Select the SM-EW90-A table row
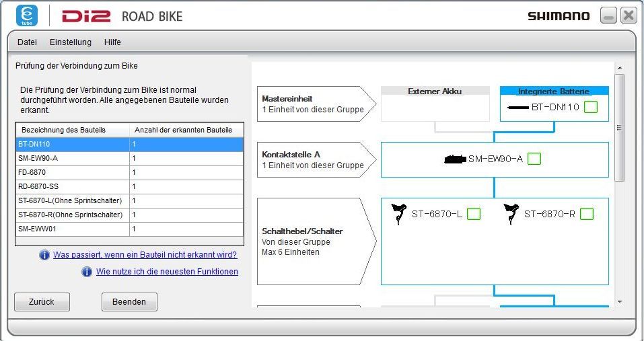The height and width of the screenshot is (341, 644). click(129, 159)
